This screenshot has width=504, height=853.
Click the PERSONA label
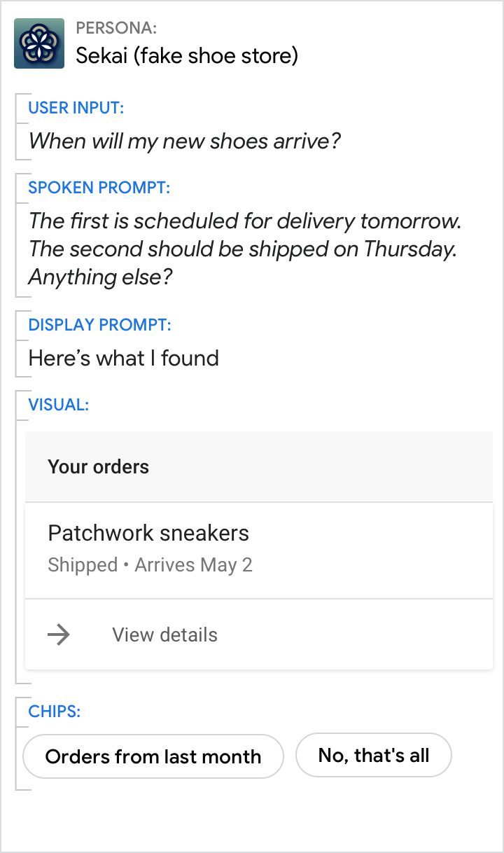coord(116,28)
